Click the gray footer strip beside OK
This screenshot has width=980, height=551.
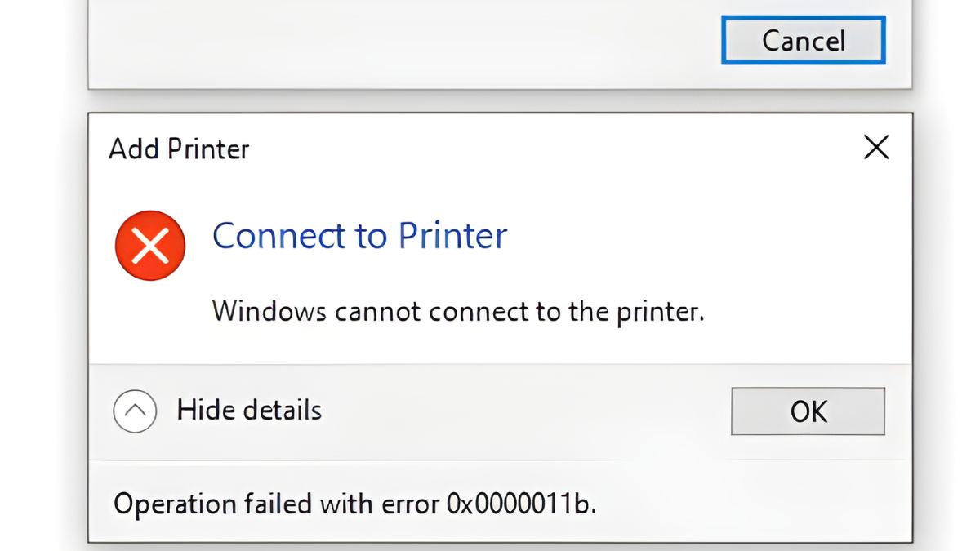(523, 411)
